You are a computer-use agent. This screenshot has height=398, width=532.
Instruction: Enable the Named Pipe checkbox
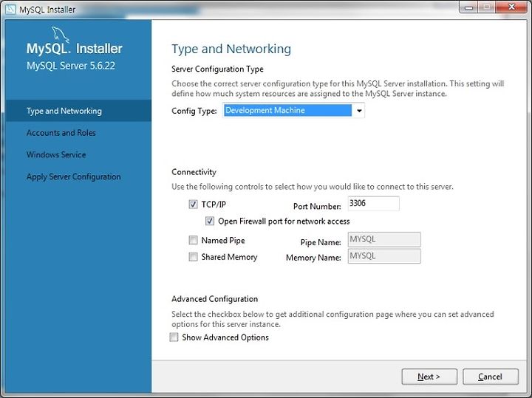point(193,241)
